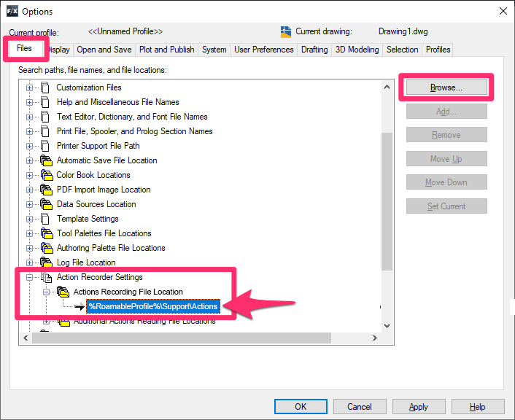The height and width of the screenshot is (420, 515).
Task: Click the Action Recorder Settings icon
Action: coord(46,278)
